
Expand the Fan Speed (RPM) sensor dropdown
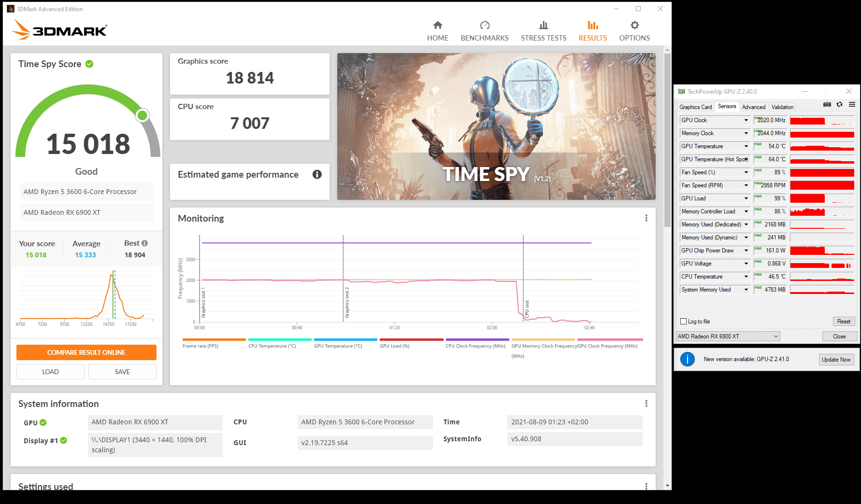click(746, 185)
